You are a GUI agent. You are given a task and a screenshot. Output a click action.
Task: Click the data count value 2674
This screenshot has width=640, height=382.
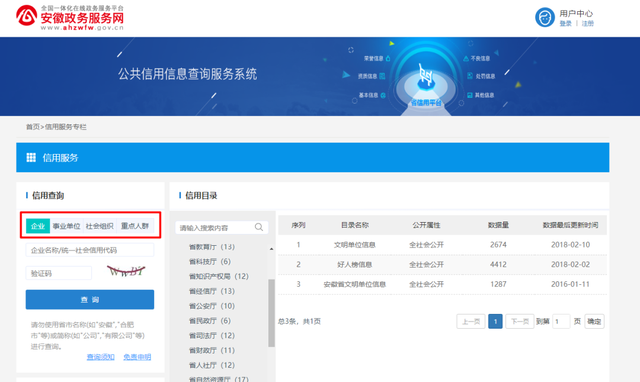click(498, 245)
